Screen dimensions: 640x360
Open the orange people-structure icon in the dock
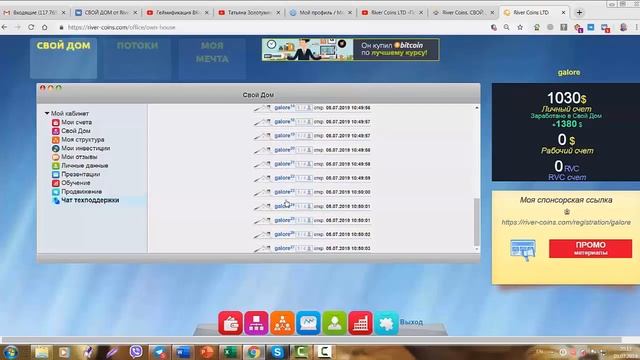[x=282, y=323]
